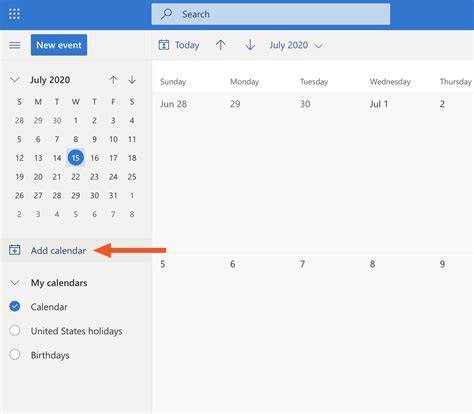474x414 pixels.
Task: Click the Add calendar link
Action: 58,251
